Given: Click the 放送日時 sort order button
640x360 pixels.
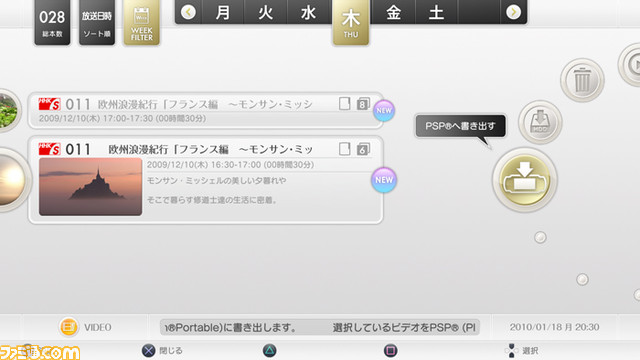Looking at the screenshot, I should (97, 22).
